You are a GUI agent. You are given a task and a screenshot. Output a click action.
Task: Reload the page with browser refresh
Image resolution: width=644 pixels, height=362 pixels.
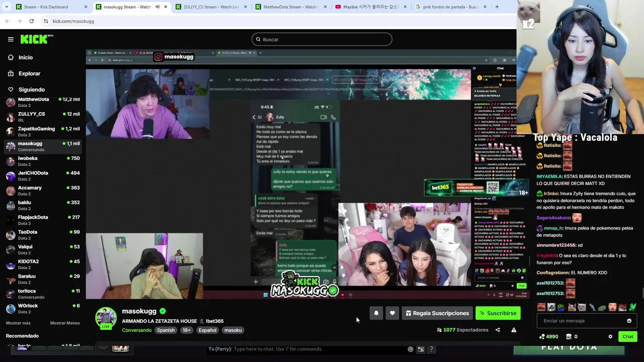coord(31,21)
